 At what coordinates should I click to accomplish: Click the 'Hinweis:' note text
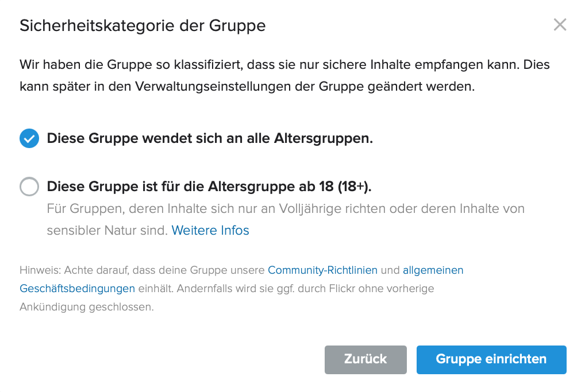point(40,270)
